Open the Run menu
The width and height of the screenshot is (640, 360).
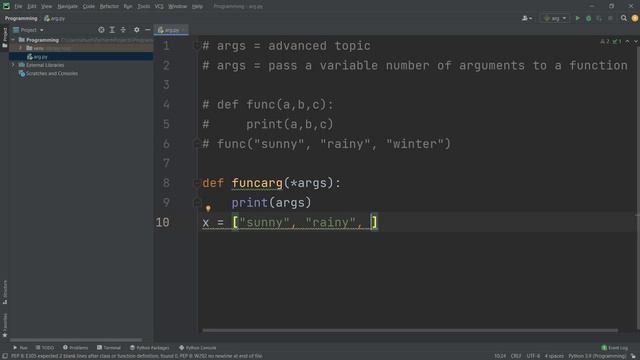[128, 7]
